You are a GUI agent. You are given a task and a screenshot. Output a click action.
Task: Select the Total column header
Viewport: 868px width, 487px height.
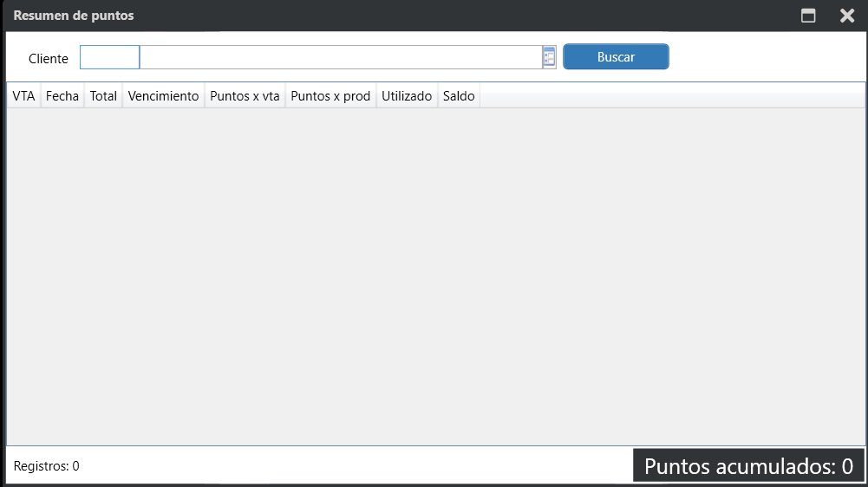pos(103,96)
